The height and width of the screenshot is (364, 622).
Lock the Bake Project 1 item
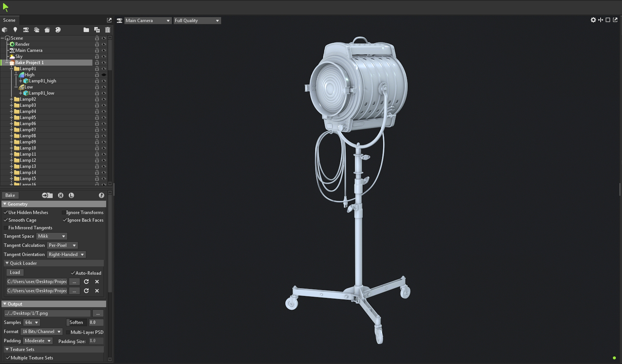[x=97, y=63]
